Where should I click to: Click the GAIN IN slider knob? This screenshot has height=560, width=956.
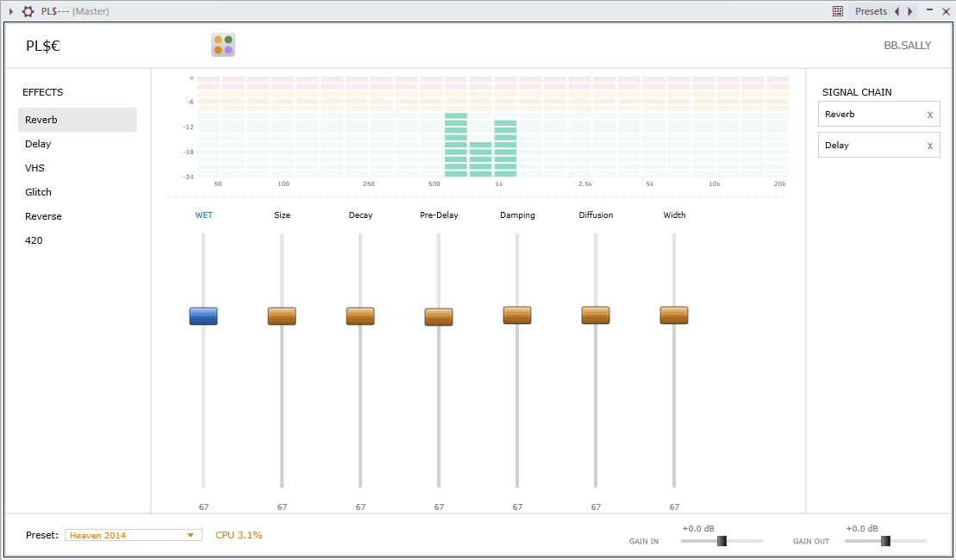coord(722,541)
